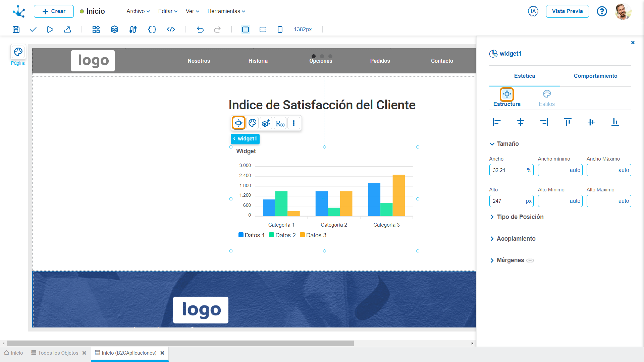Screen dimensions: 644x362
Task: Open the IA assistant icon
Action: coord(533,11)
